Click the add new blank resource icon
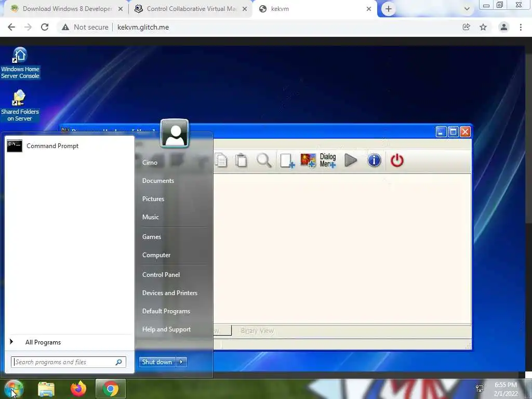The image size is (532, 399). (x=287, y=161)
